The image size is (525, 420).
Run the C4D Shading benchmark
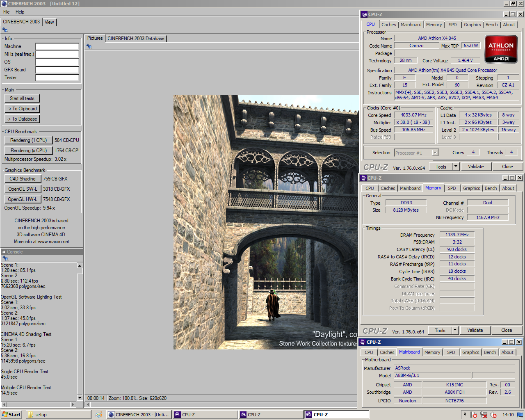(x=23, y=179)
